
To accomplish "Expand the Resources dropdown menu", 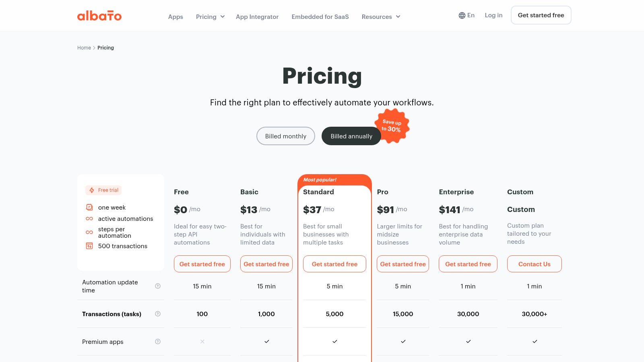I will (x=381, y=17).
